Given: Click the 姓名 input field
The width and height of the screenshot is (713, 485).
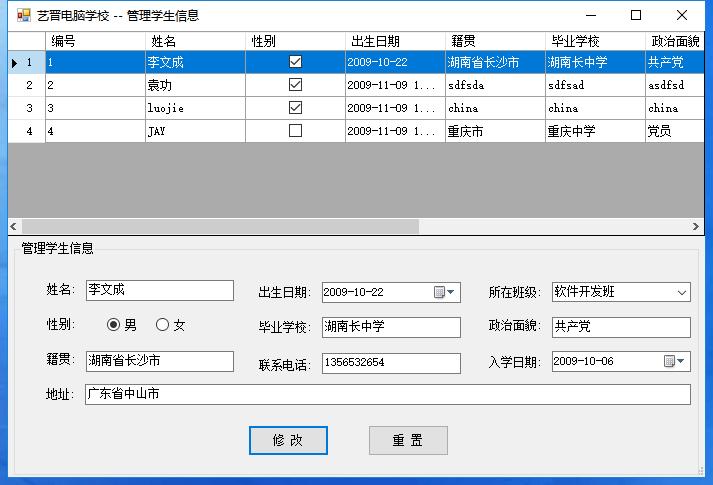Looking at the screenshot, I should pos(160,290).
